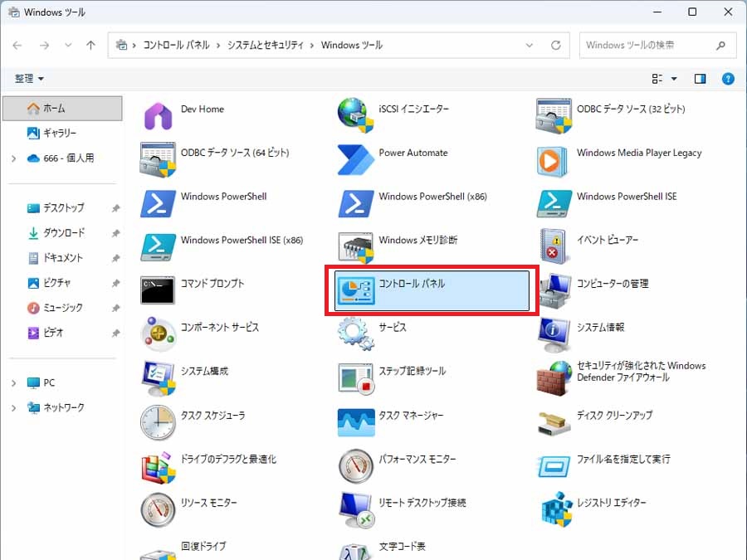This screenshot has width=747, height=560.
Task: Select ホーム in the navigation pane
Action: point(62,109)
